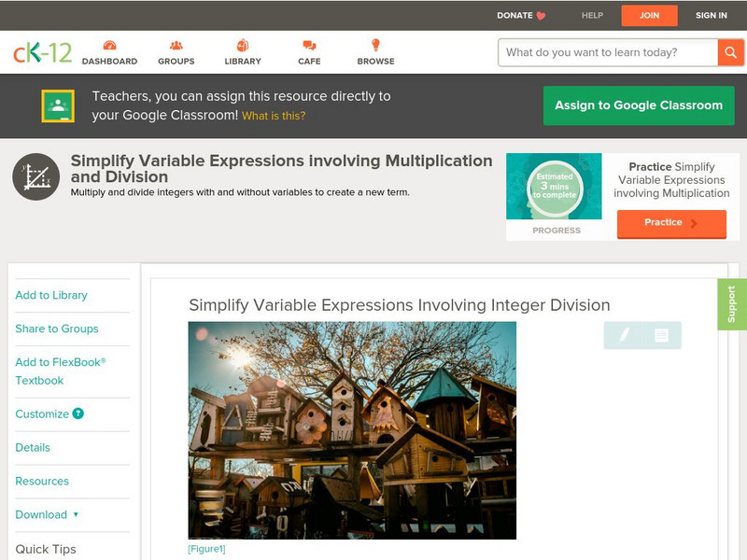This screenshot has width=747, height=560.
Task: Click DASHBOARD menu label
Action: click(x=109, y=62)
